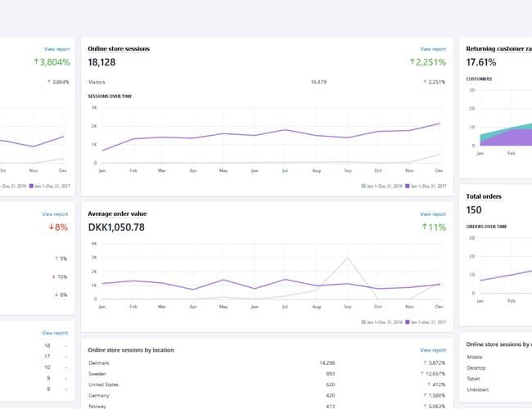Select the Norway location row
The width and height of the screenshot is (532, 409).
click(98, 405)
